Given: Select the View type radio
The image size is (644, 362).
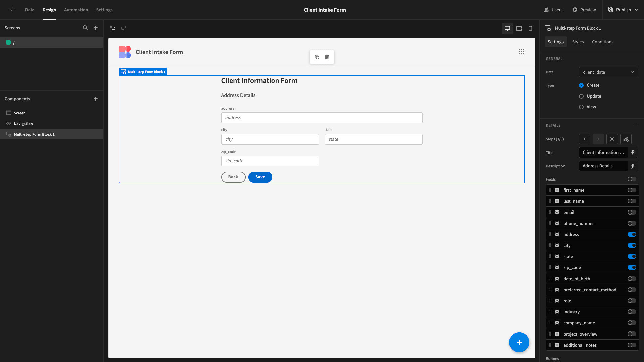Looking at the screenshot, I should click(x=581, y=107).
